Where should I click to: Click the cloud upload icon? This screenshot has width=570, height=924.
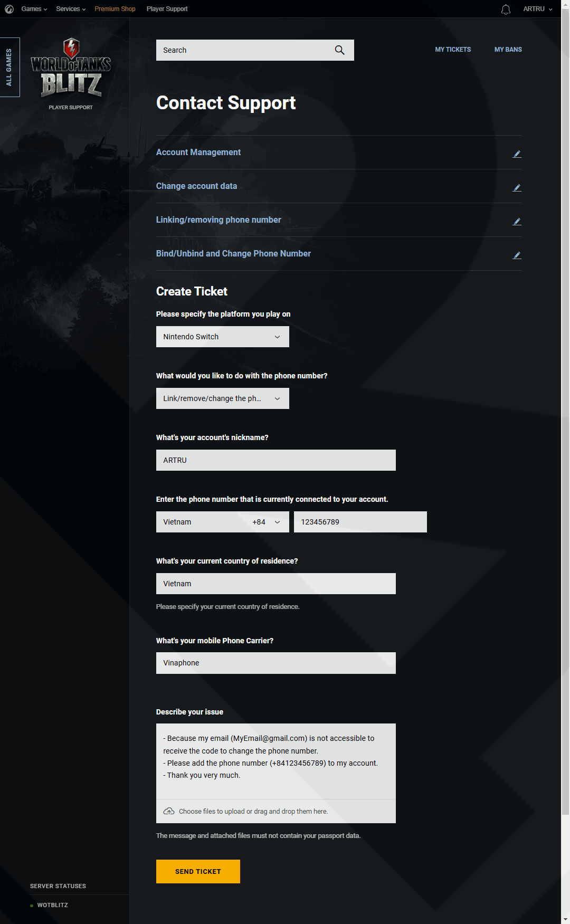tap(169, 811)
